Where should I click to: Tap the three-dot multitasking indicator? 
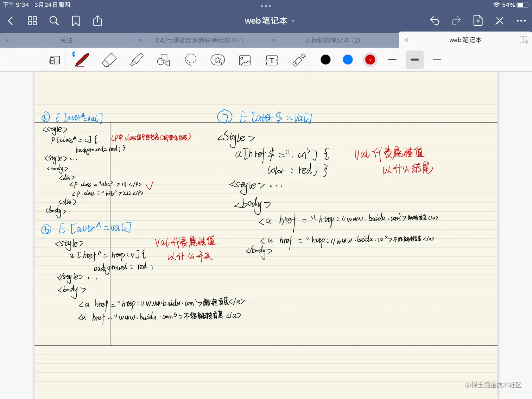pos(266,6)
